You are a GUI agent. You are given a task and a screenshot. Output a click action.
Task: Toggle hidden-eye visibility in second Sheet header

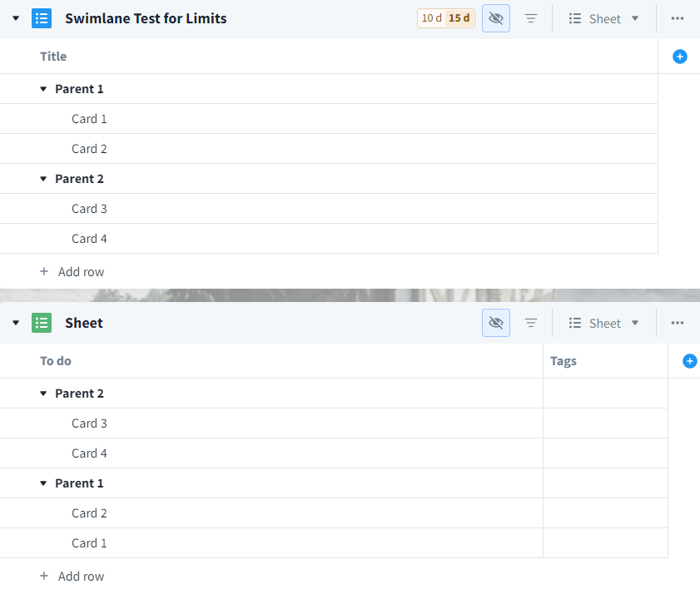coord(496,323)
